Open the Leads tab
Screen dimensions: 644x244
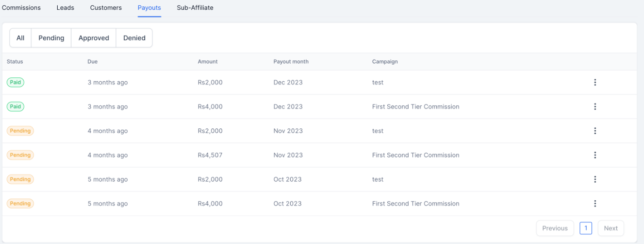click(66, 8)
